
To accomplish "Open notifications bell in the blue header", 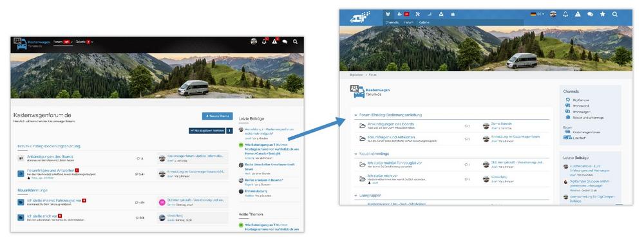I will (565, 14).
